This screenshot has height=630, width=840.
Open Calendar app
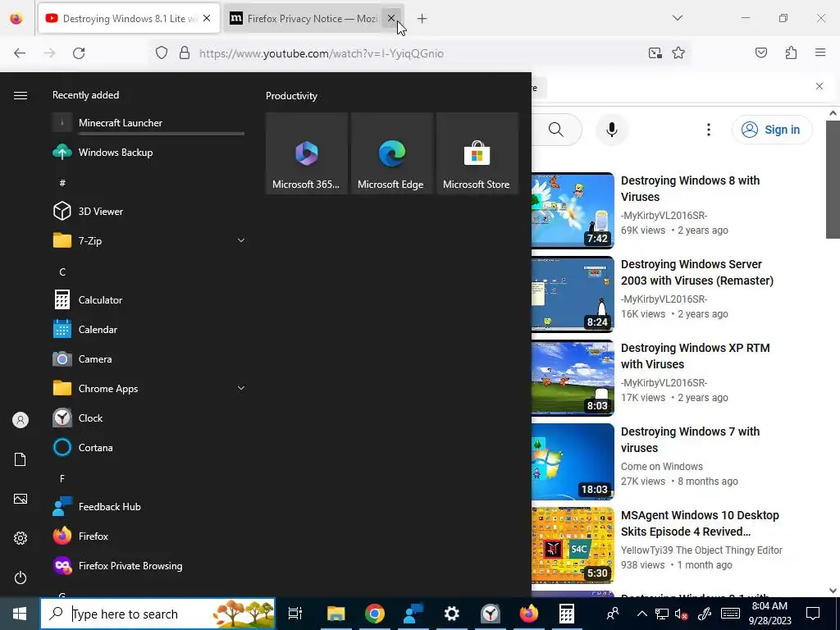coord(148,330)
